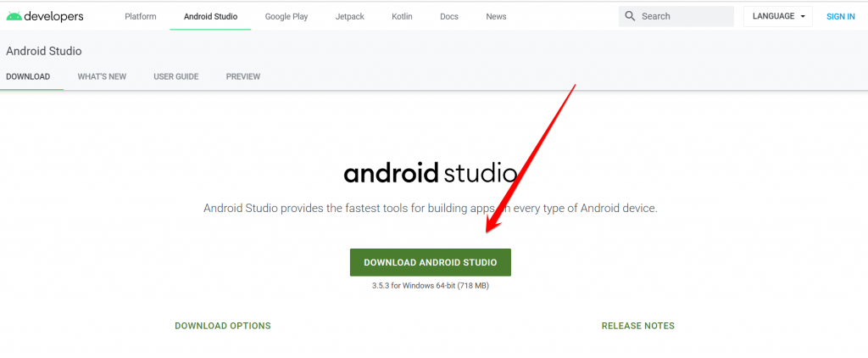Viewport: 868px width, 358px height.
Task: Open the Docs nav item
Action: (x=449, y=17)
